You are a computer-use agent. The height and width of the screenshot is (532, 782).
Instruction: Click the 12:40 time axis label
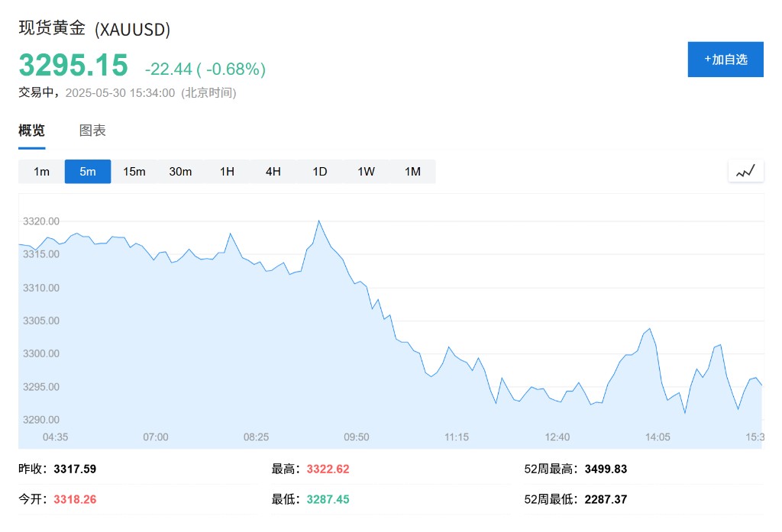557,437
